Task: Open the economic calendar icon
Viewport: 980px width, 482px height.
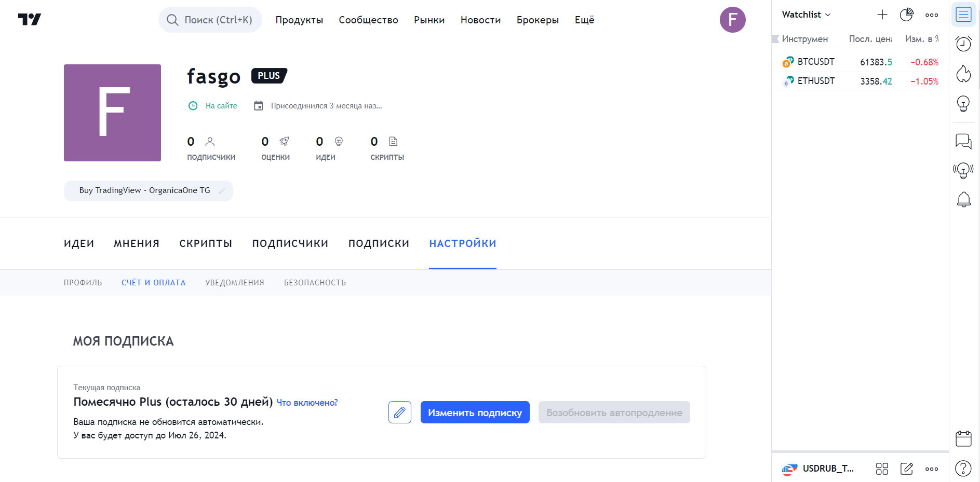Action: 963,439
